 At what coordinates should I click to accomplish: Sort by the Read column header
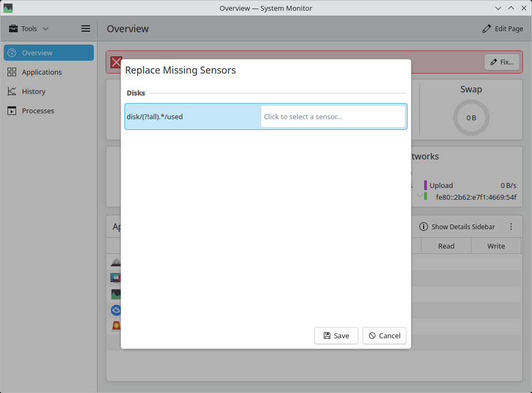446,246
